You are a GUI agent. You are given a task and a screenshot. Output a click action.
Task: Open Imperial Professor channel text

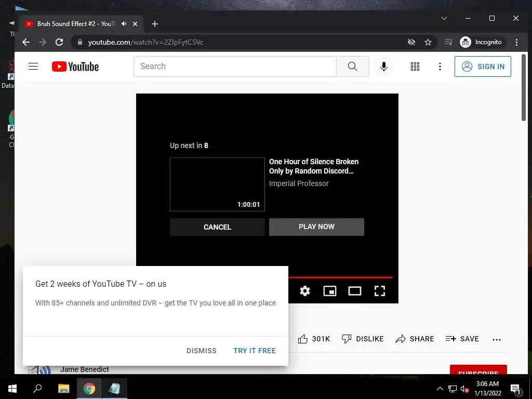299,183
